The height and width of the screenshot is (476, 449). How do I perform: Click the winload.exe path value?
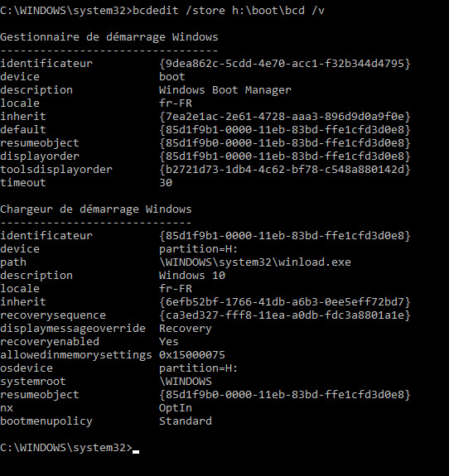point(255,262)
